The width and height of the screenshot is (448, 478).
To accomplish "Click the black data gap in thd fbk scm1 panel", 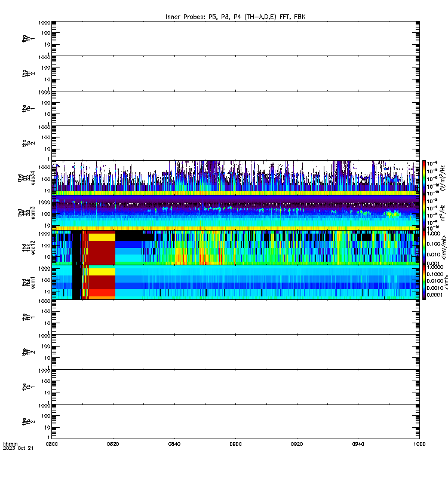I will tap(76, 282).
